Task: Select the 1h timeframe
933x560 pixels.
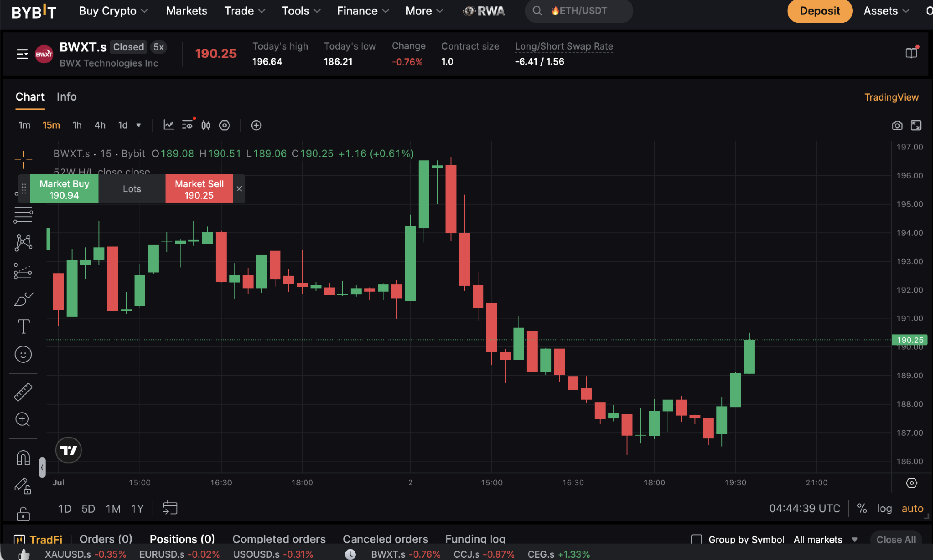Action: [77, 125]
